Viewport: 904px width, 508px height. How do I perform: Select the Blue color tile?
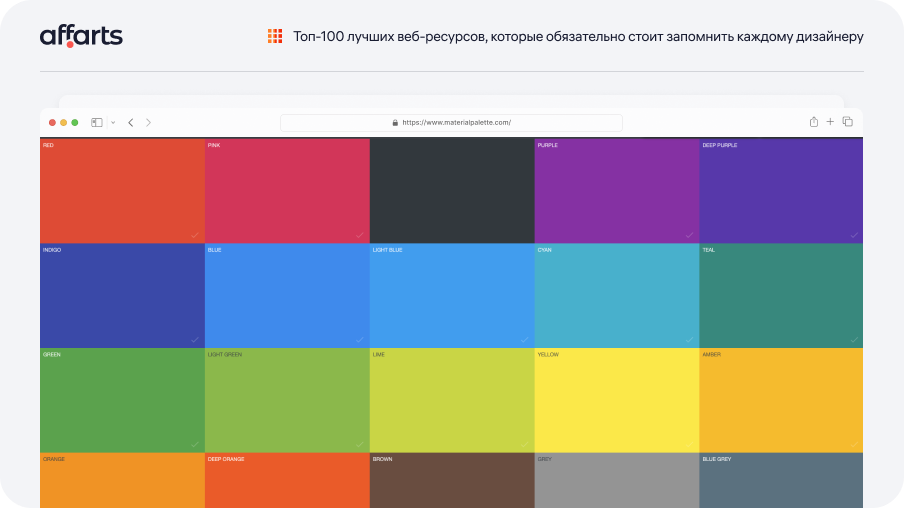(x=287, y=296)
